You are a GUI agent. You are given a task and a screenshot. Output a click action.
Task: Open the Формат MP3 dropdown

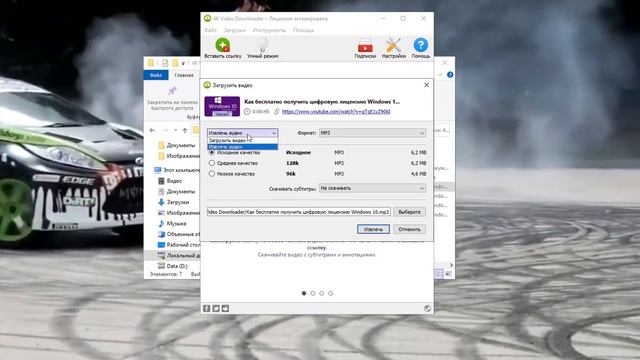(372, 133)
